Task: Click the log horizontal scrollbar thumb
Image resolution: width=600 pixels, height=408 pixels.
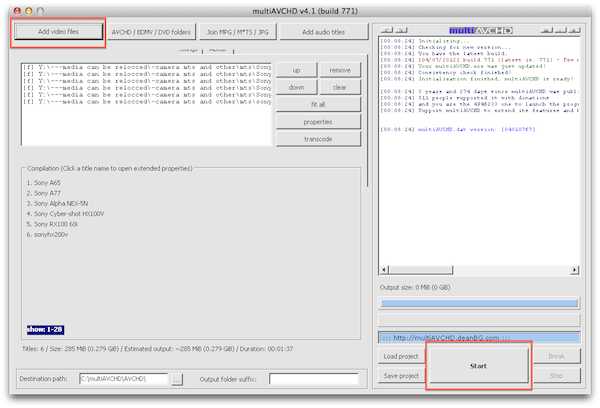Action: (421, 270)
